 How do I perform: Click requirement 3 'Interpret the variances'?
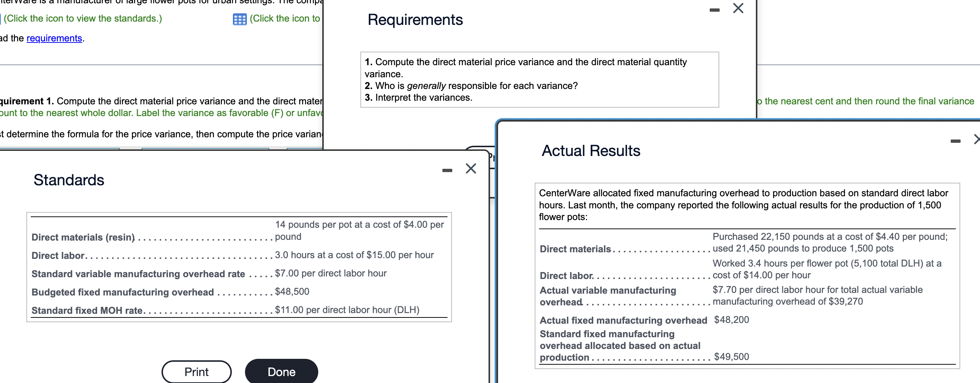[x=419, y=97]
